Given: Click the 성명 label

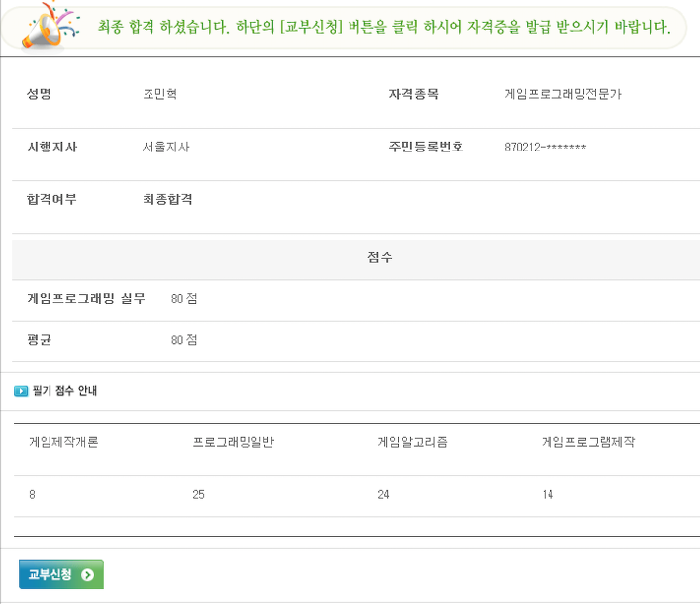Looking at the screenshot, I should point(39,94).
